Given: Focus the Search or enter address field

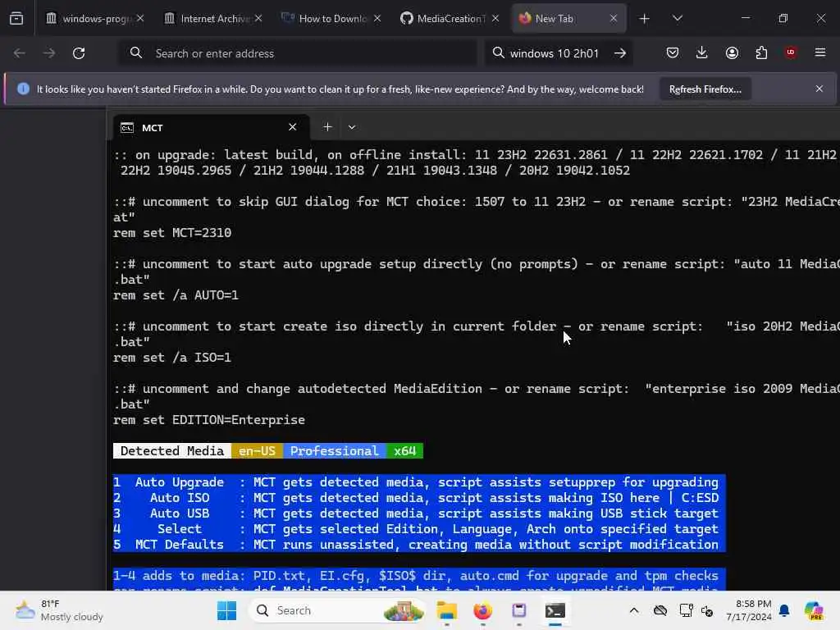Looking at the screenshot, I should pos(298,53).
